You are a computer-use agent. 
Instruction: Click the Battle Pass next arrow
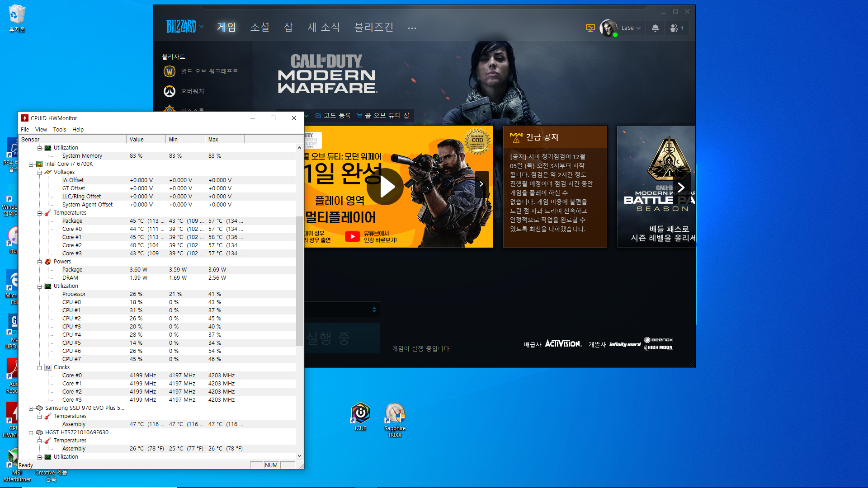pos(681,188)
